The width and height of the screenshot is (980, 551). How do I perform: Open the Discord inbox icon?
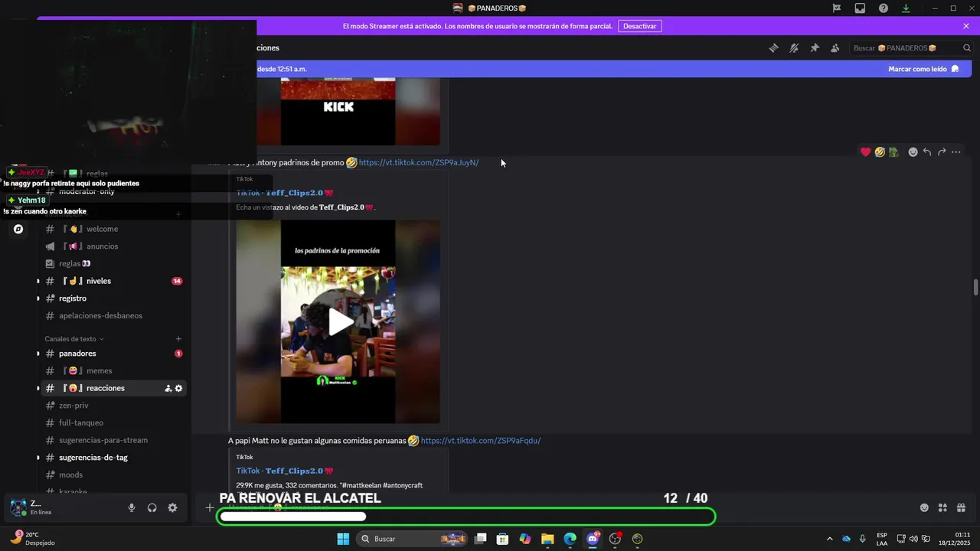(860, 8)
